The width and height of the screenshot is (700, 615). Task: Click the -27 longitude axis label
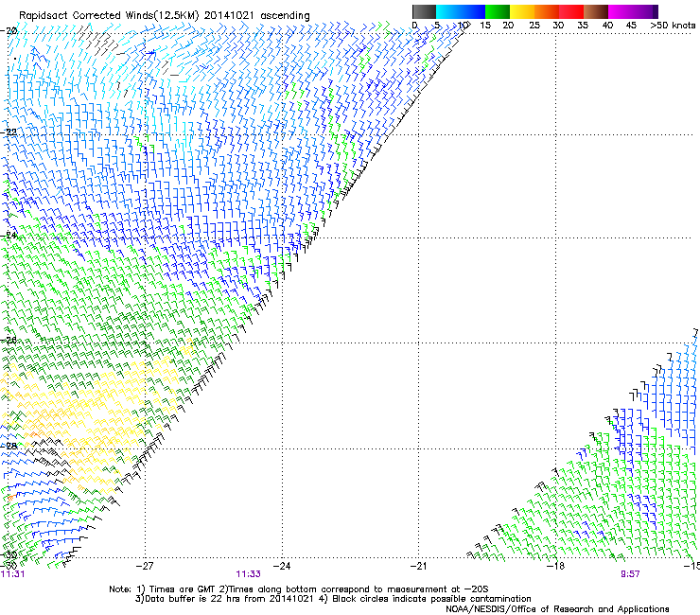[145, 566]
